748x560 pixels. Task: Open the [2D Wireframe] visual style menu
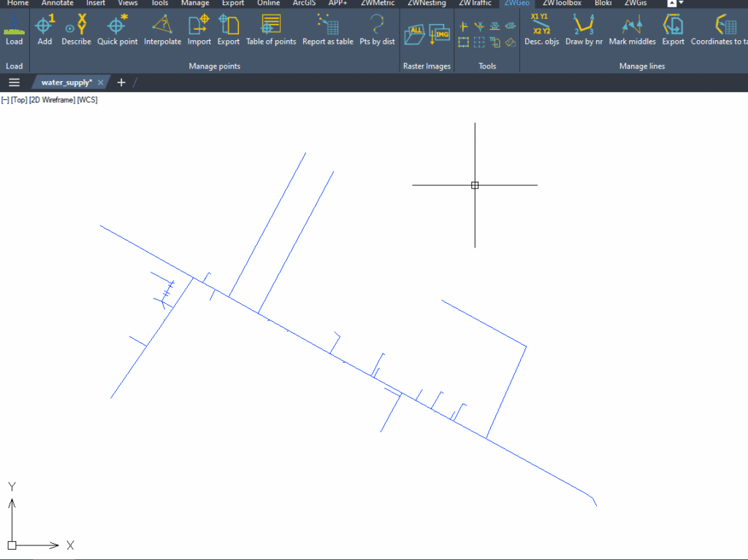(52, 100)
